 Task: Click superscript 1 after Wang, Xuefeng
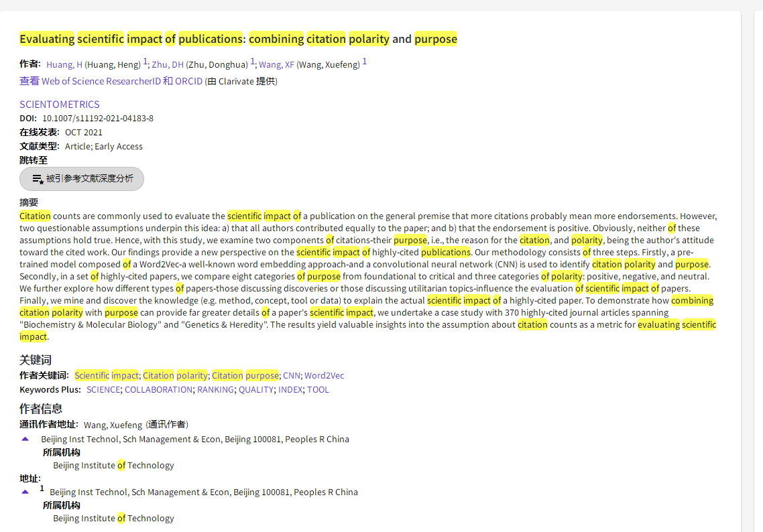click(365, 62)
